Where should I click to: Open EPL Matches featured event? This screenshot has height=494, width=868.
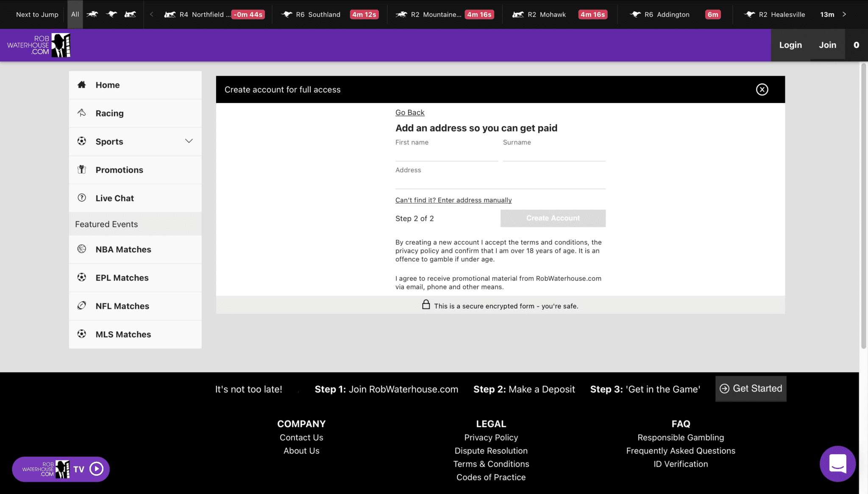click(135, 278)
